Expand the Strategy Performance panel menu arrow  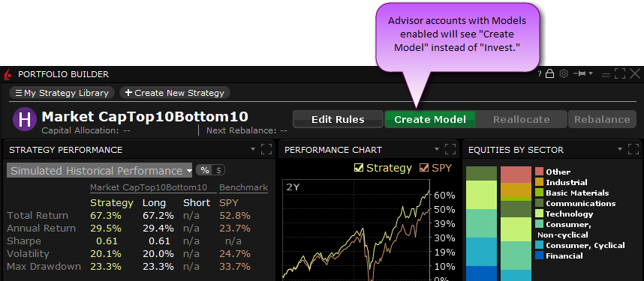click(x=253, y=149)
